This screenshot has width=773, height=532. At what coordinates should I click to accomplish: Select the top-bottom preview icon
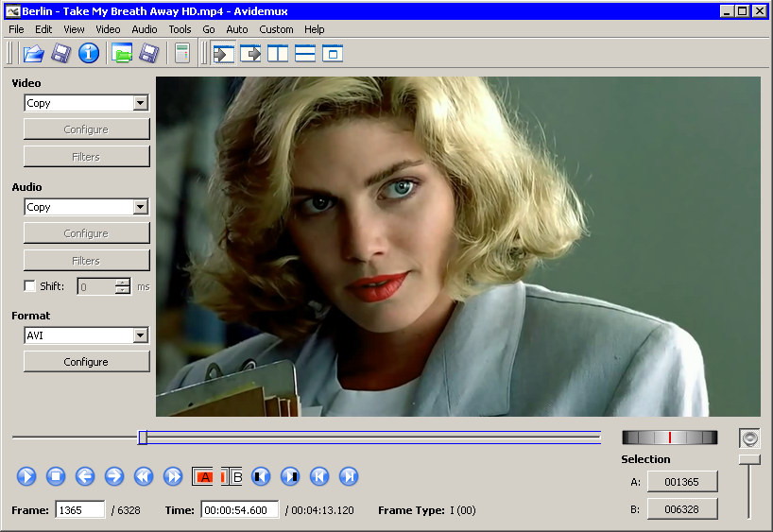point(305,53)
